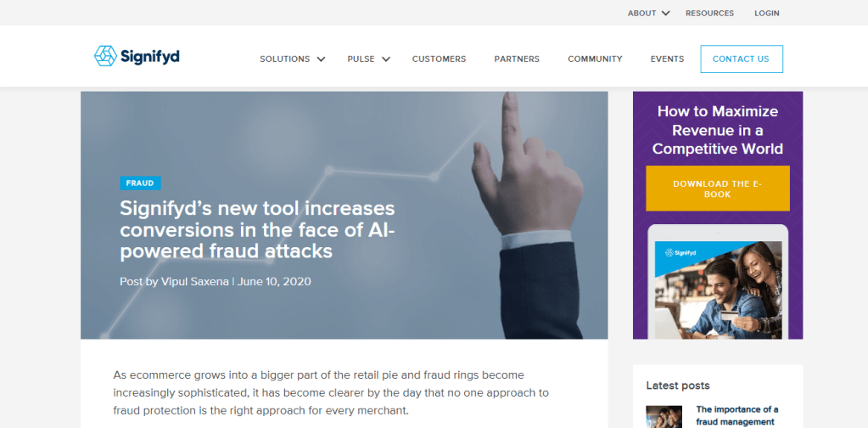Viewport: 868px width, 428px height.
Task: Open the e-book tablet preview image
Action: pos(718,282)
